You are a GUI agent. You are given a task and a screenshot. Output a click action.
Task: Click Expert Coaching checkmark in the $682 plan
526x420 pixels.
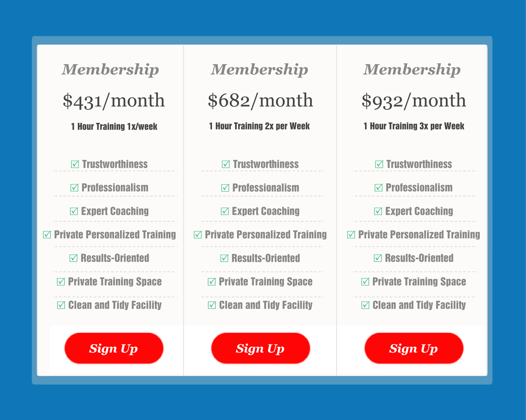pyautogui.click(x=225, y=211)
